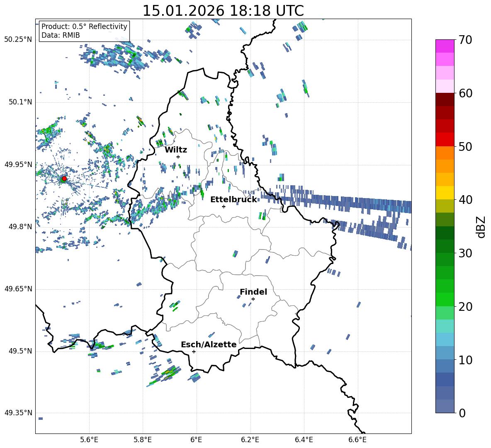
Task: Click the colorbar 20 tick label
Action: (x=466, y=306)
